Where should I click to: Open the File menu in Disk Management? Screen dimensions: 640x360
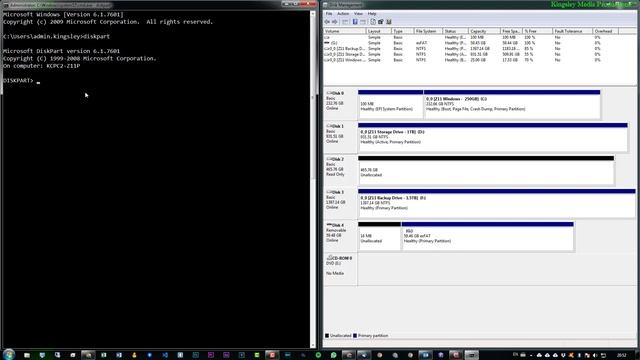pos(329,13)
